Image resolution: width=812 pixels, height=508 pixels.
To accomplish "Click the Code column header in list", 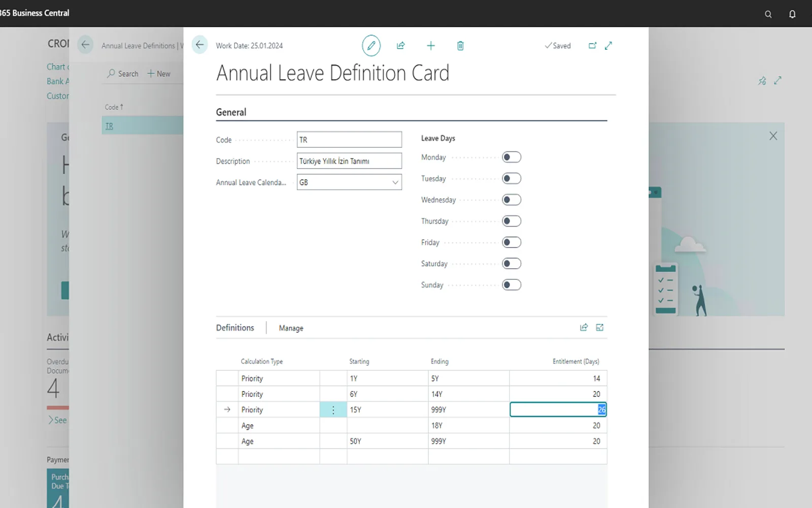I will point(114,107).
